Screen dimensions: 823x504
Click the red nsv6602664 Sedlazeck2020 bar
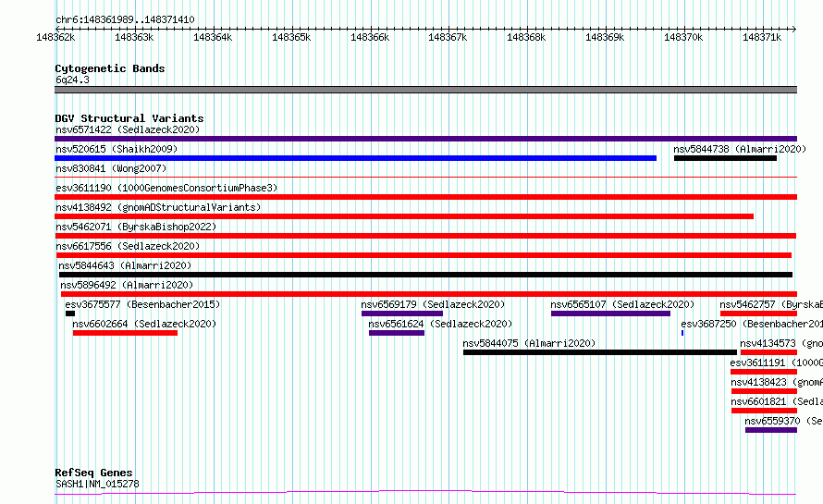pos(125,333)
